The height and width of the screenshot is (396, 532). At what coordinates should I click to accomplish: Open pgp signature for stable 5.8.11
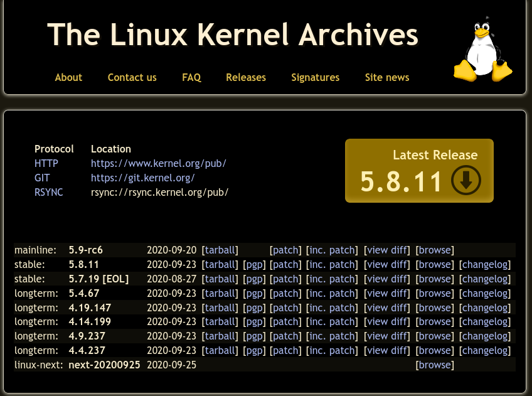point(254,264)
